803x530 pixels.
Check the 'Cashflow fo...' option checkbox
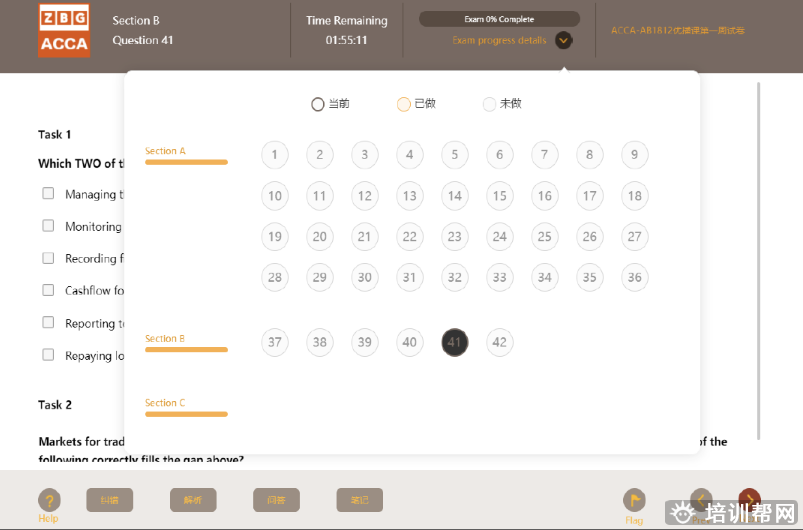(x=48, y=290)
